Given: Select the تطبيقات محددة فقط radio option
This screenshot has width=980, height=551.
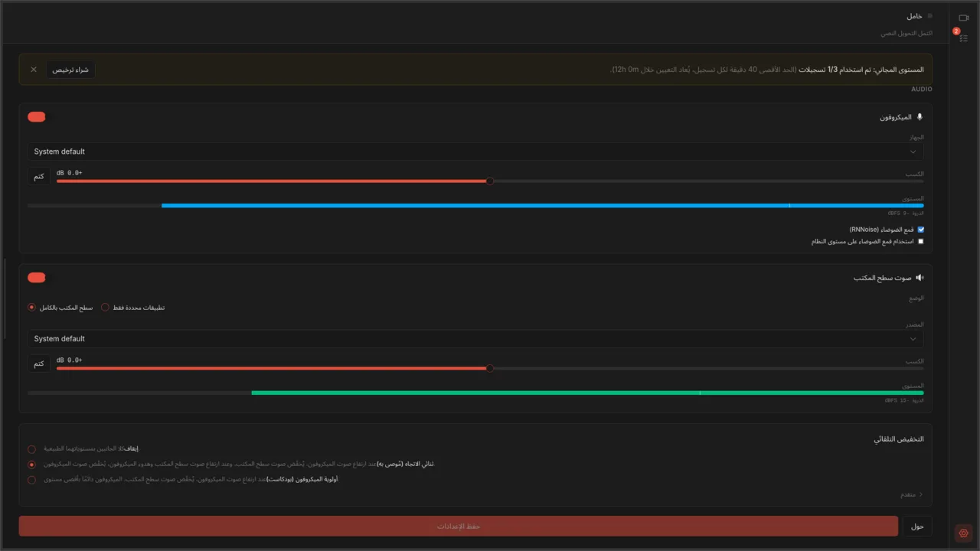Looking at the screenshot, I should 105,308.
